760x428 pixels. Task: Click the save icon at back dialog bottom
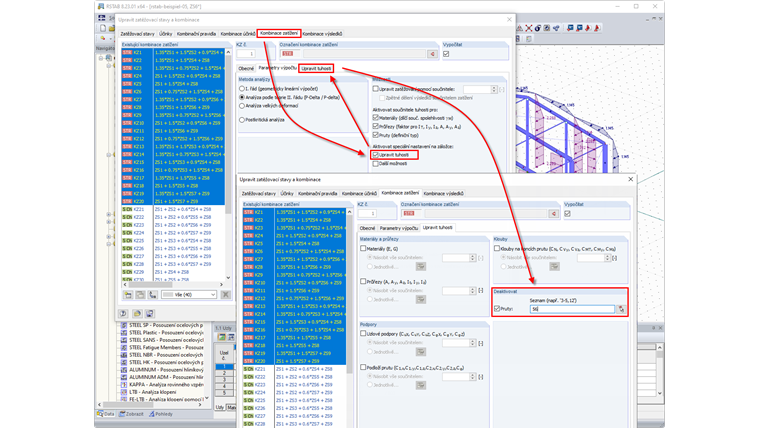150,314
